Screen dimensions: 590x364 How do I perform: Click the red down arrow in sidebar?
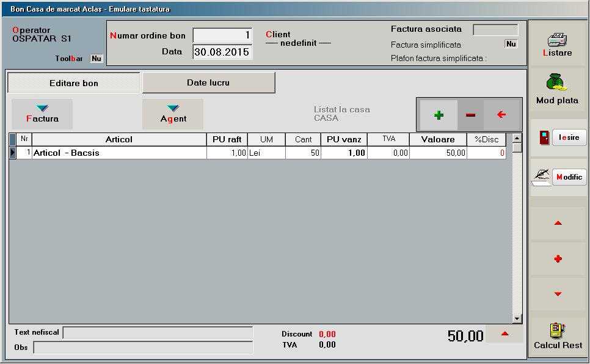point(557,294)
